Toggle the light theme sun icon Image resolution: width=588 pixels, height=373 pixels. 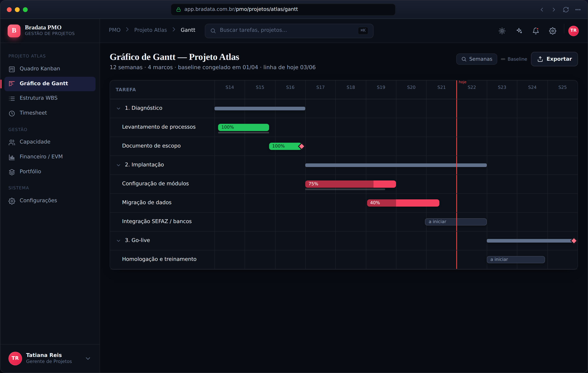(502, 31)
